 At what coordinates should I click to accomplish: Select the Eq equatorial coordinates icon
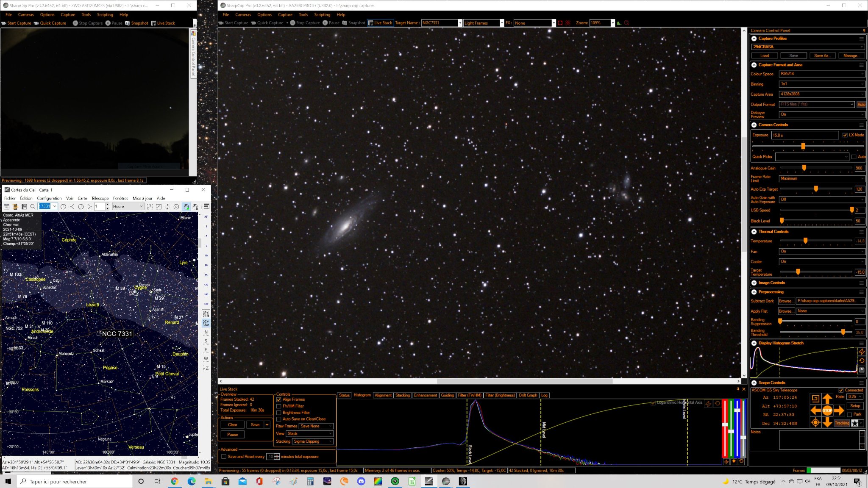pyautogui.click(x=206, y=314)
